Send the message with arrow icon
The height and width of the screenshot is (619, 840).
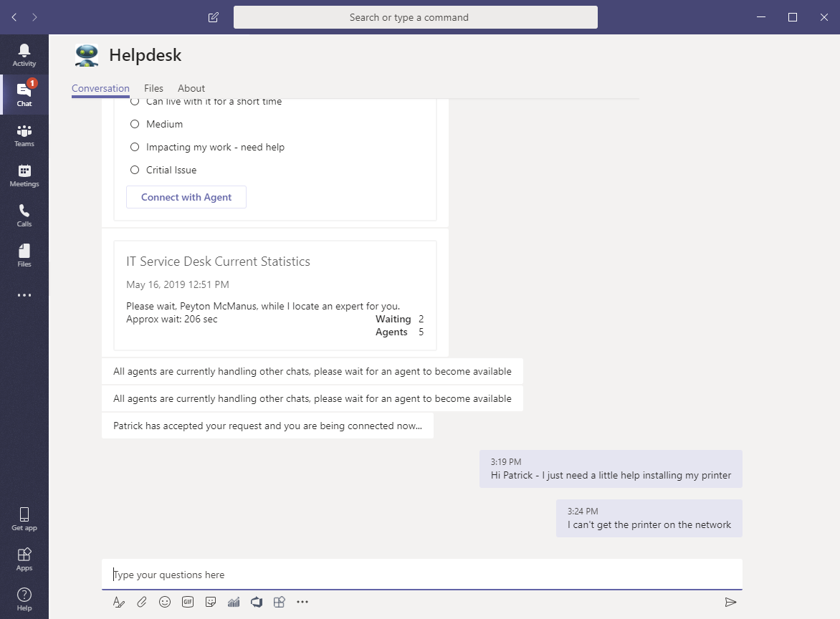[730, 603]
